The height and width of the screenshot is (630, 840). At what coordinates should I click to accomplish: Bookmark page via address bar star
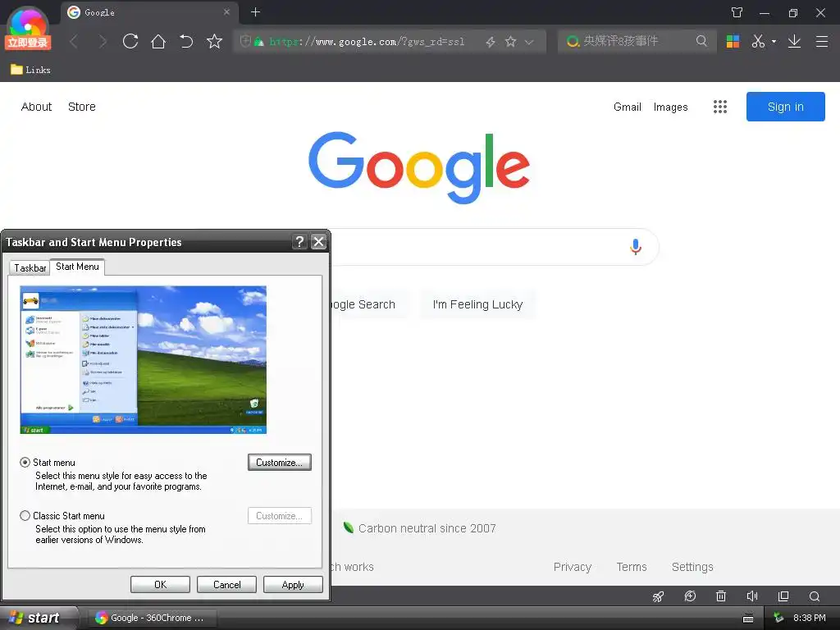coord(510,41)
